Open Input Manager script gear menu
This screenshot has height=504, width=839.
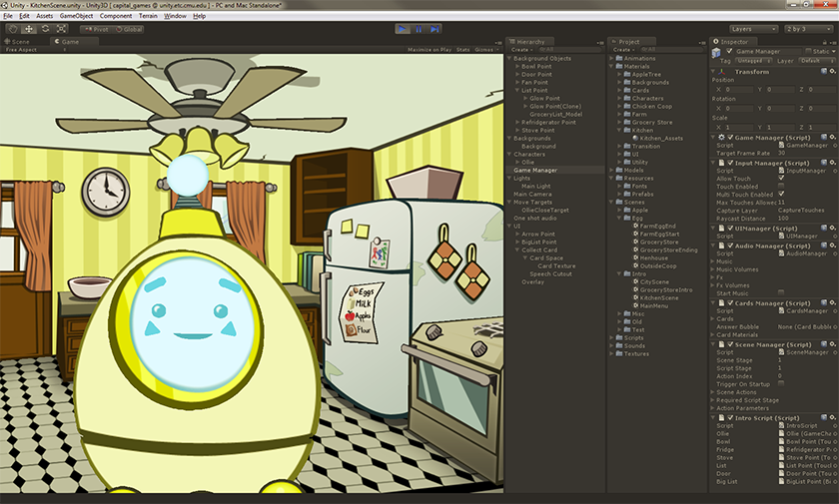point(833,163)
